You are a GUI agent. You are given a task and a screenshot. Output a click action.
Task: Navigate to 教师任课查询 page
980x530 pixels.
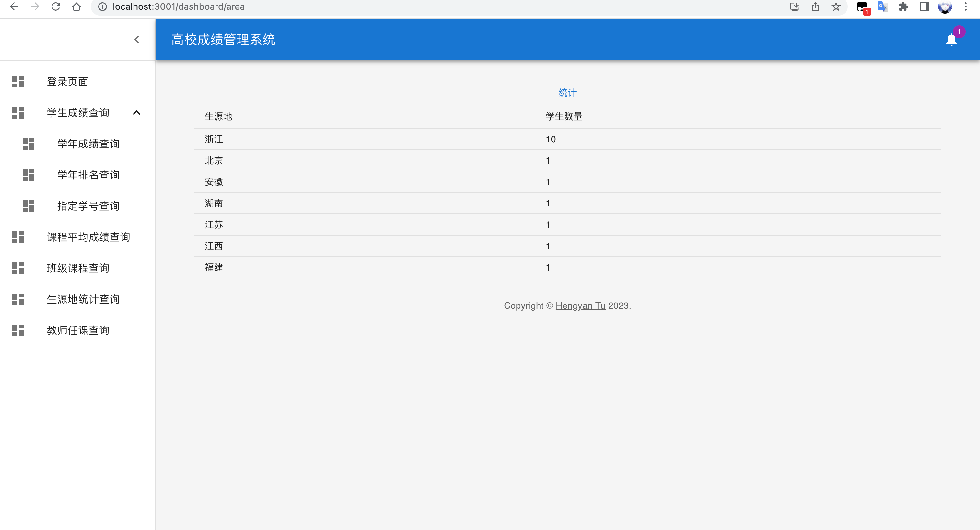point(78,330)
